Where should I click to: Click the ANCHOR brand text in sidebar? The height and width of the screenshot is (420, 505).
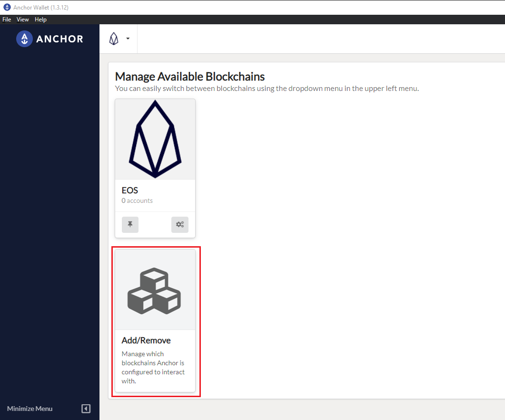pos(60,39)
